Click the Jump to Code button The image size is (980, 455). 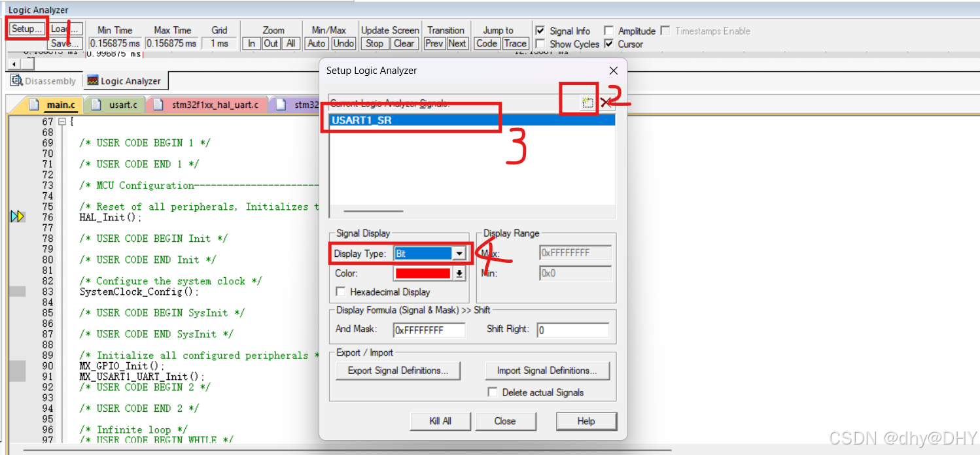[487, 43]
